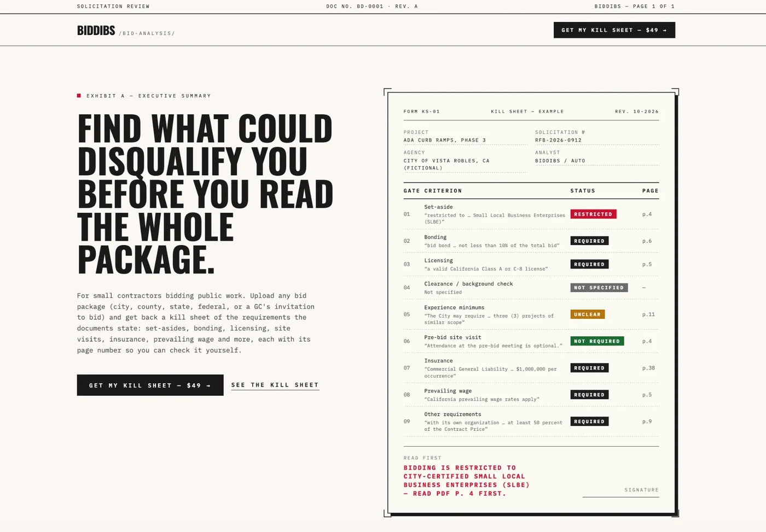The image size is (766, 532).
Task: Click 'Clearance / background check' criterion
Action: click(x=468, y=284)
